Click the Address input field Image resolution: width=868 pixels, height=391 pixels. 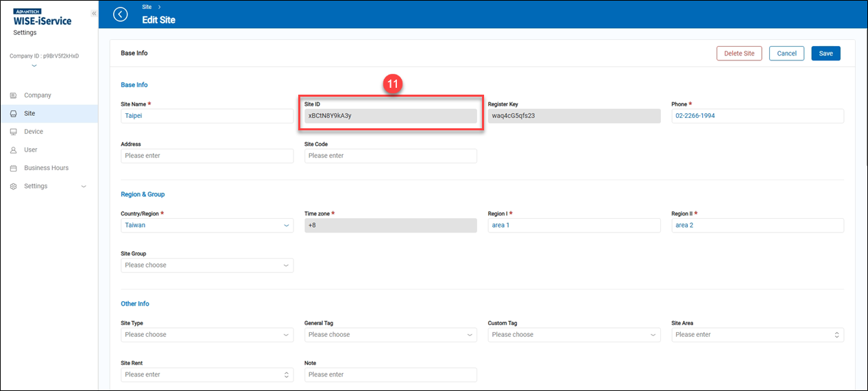pyautogui.click(x=206, y=156)
